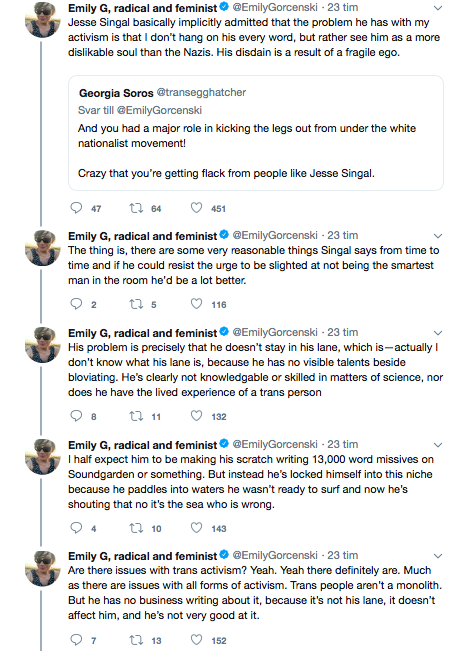Click the @EmilyGorcenski mention in quoted tweet
This screenshot has height=651, width=474.
(159, 110)
